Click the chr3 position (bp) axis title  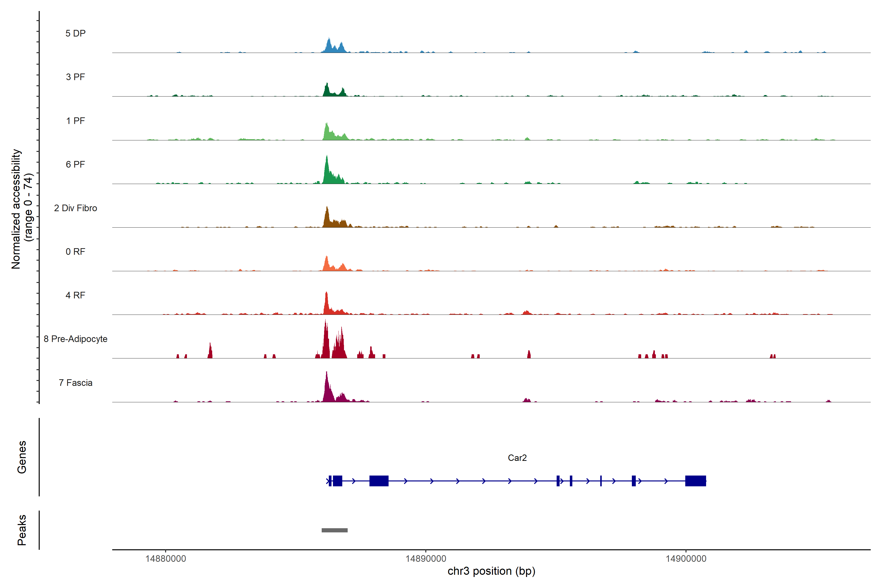pos(491,571)
